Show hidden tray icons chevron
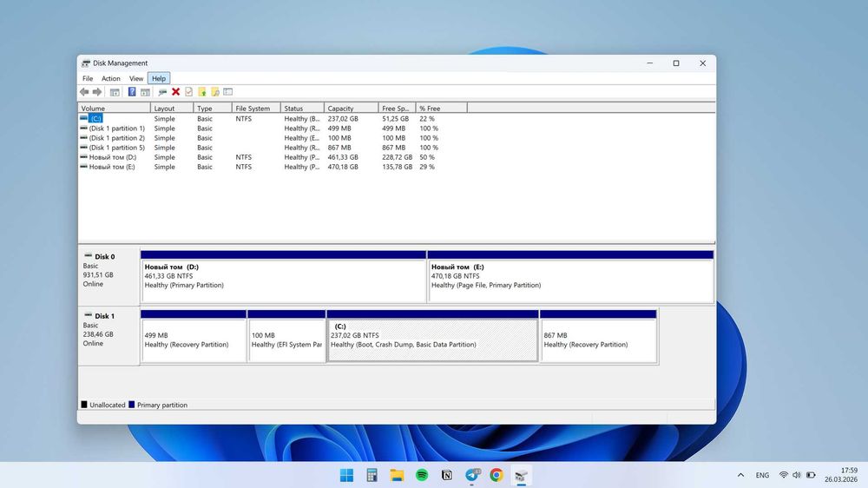Image resolution: width=868 pixels, height=488 pixels. [740, 475]
